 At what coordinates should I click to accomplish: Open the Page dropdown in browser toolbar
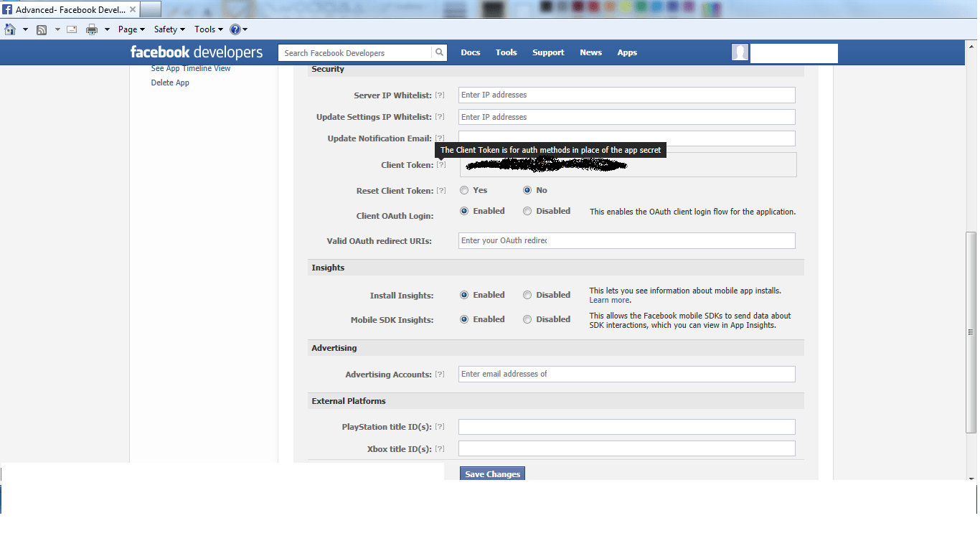[131, 29]
